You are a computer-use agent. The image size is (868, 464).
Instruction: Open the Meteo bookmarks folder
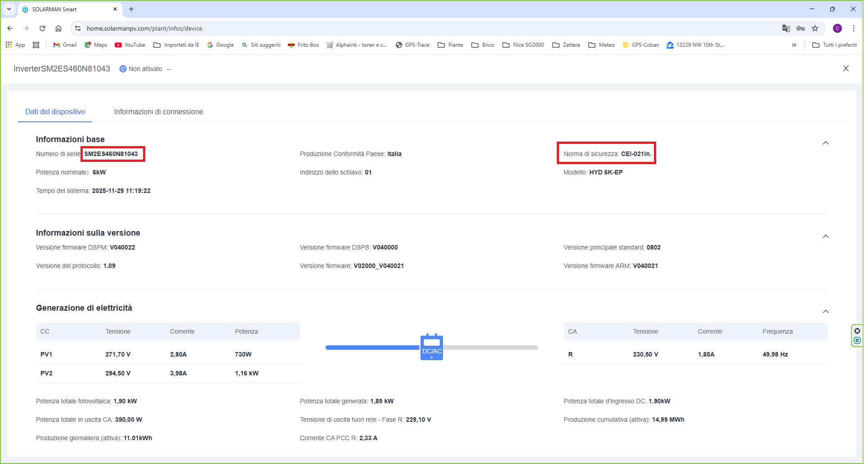pyautogui.click(x=601, y=45)
